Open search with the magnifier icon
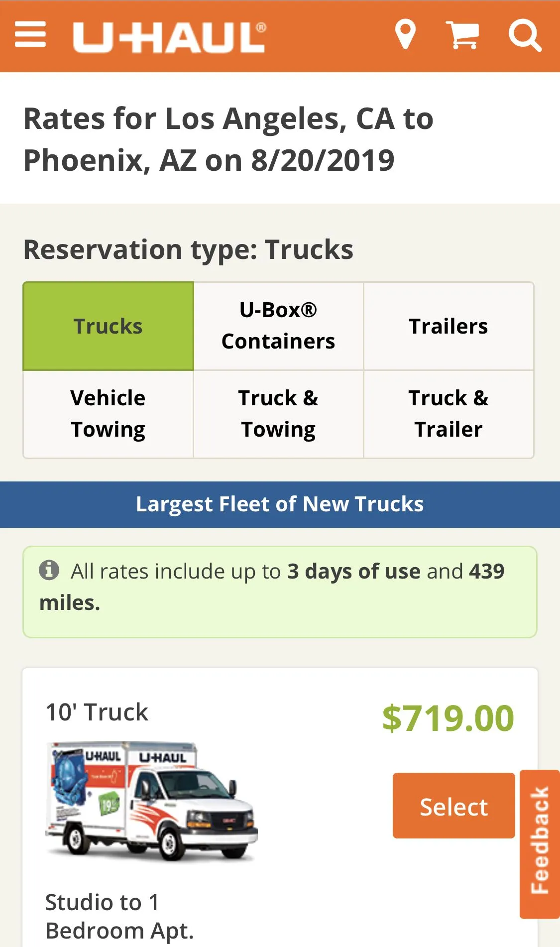Viewport: 560px width, 947px height. pyautogui.click(x=525, y=36)
